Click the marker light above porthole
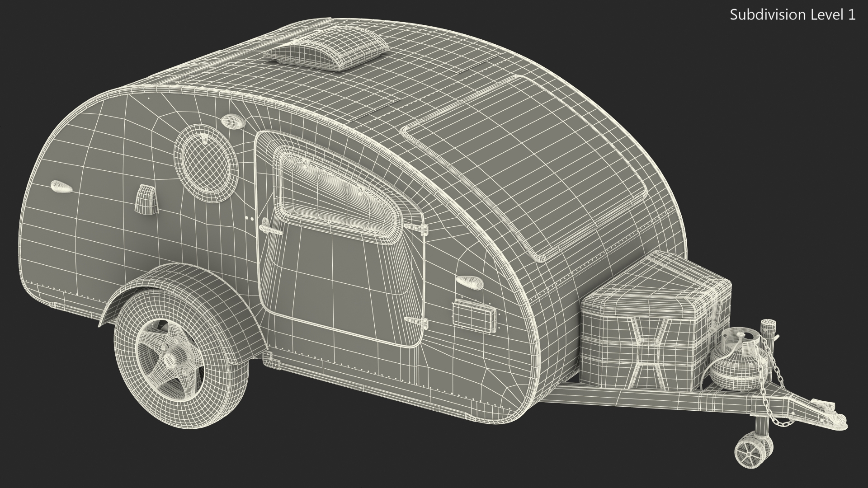Screen dimensions: 868x488 pos(234,121)
